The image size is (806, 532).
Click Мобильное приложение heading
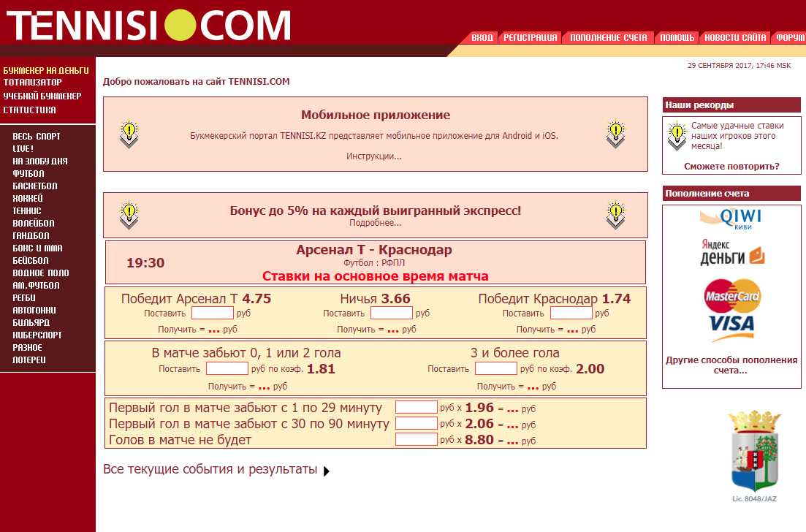tap(376, 115)
